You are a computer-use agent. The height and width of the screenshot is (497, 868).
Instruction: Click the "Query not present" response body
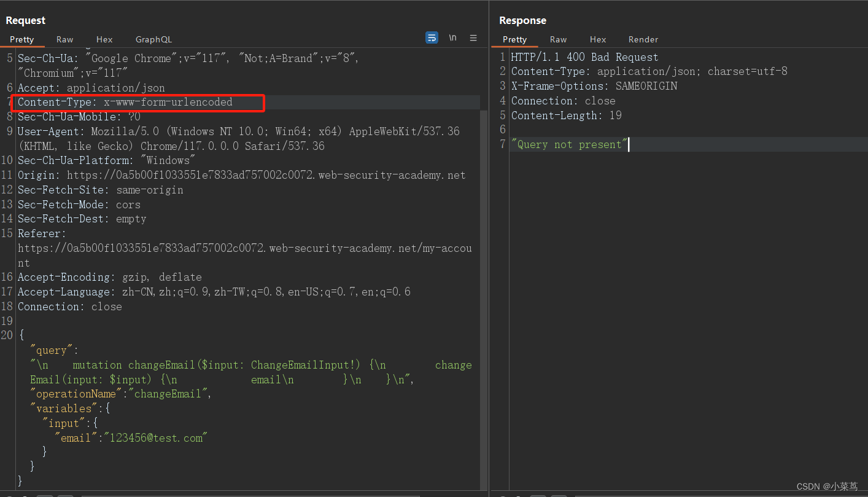tap(569, 144)
